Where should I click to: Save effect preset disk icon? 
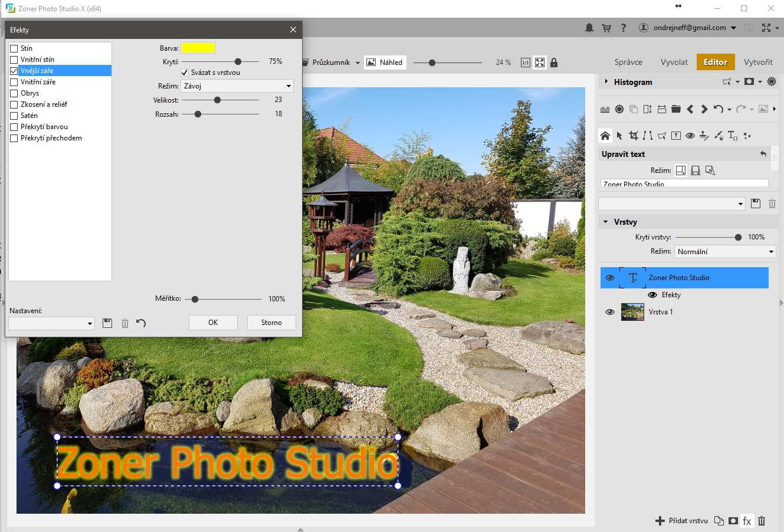click(107, 323)
